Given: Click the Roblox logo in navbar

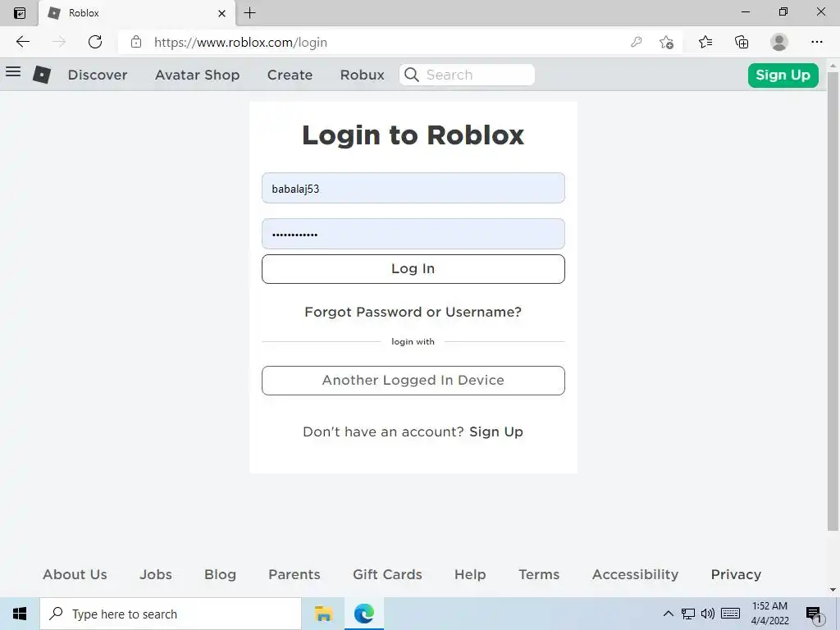Looking at the screenshot, I should [x=42, y=75].
